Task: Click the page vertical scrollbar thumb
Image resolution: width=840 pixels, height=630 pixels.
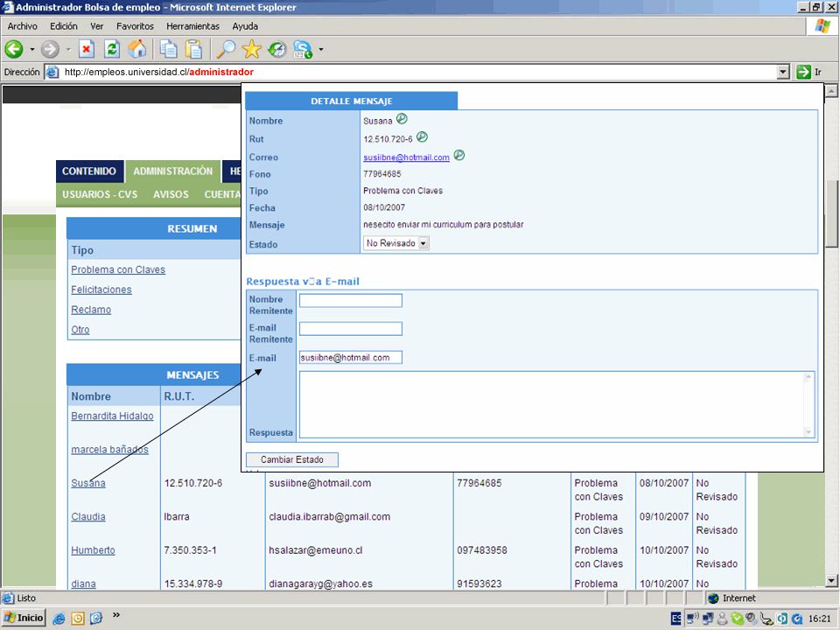Action: [x=831, y=212]
